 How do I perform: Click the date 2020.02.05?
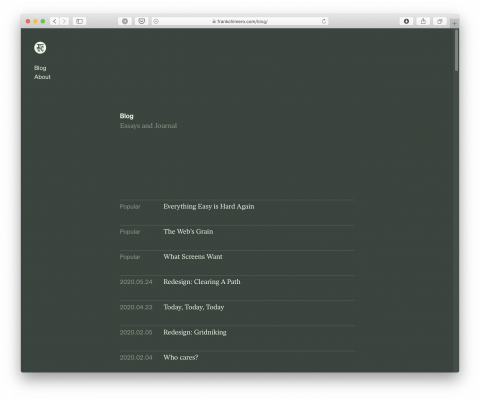coord(136,332)
